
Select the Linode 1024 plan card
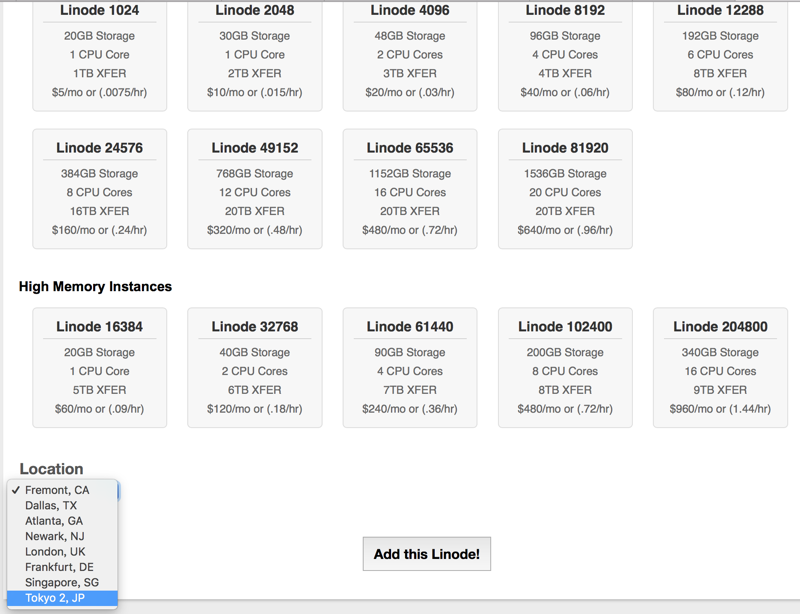coord(99,55)
